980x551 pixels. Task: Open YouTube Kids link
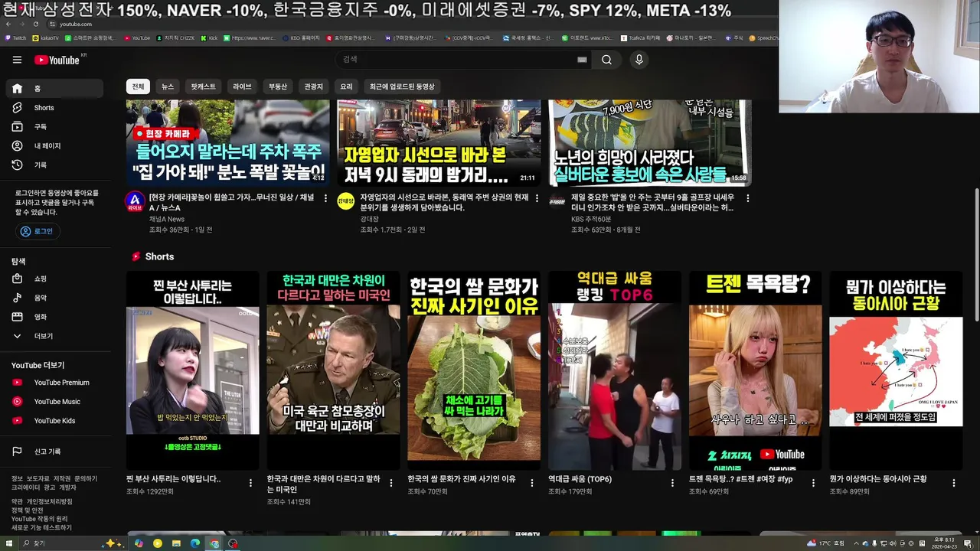pos(55,421)
